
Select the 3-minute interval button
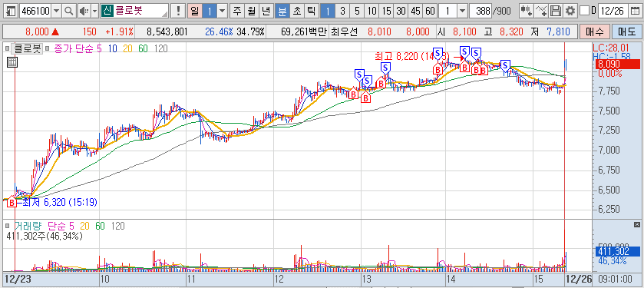[342, 11]
